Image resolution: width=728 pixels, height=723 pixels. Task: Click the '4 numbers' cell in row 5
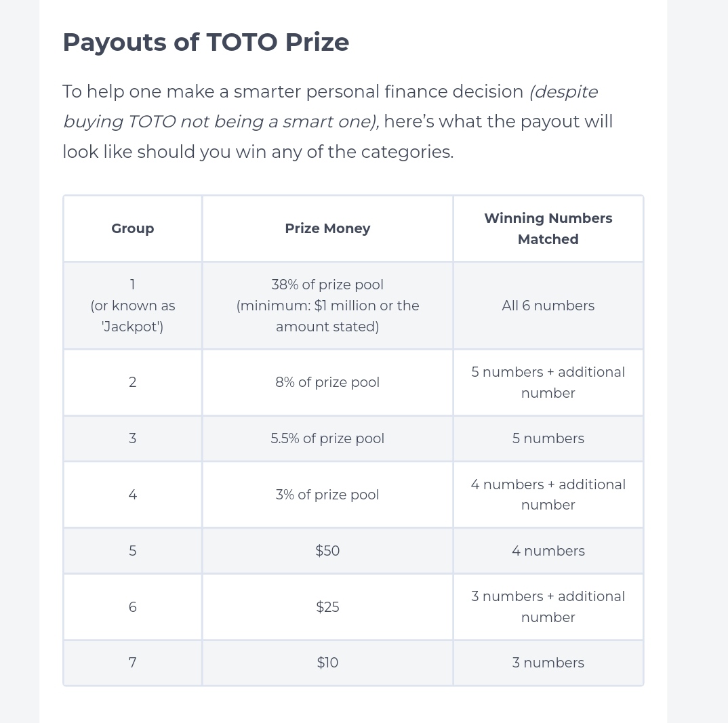click(548, 551)
